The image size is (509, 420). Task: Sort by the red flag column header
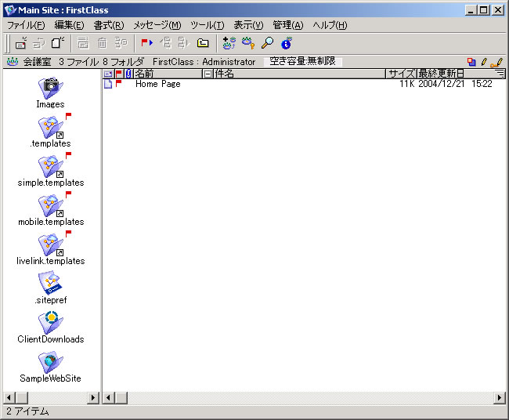pos(119,74)
